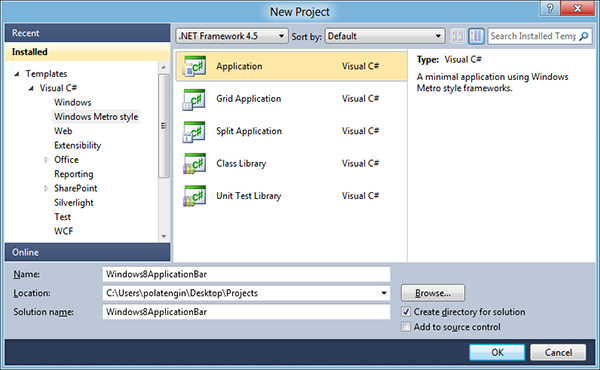600x370 pixels.
Task: Select Windows in the template tree
Action: point(73,103)
